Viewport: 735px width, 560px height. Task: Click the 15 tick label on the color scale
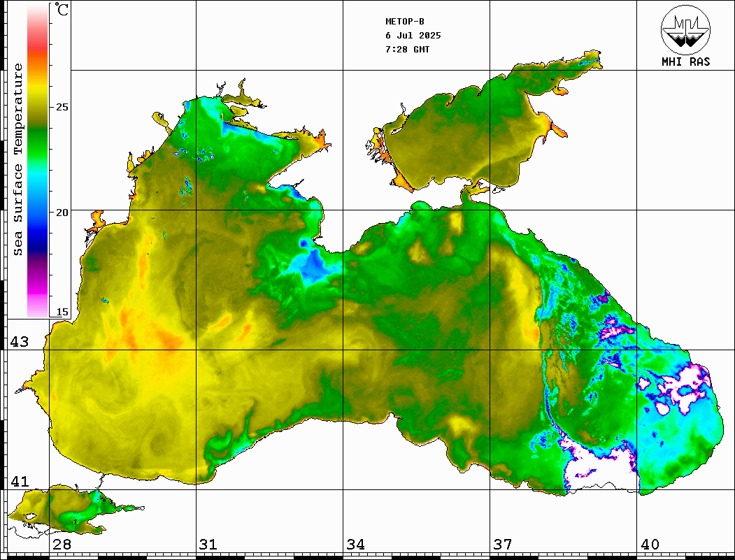tap(62, 312)
